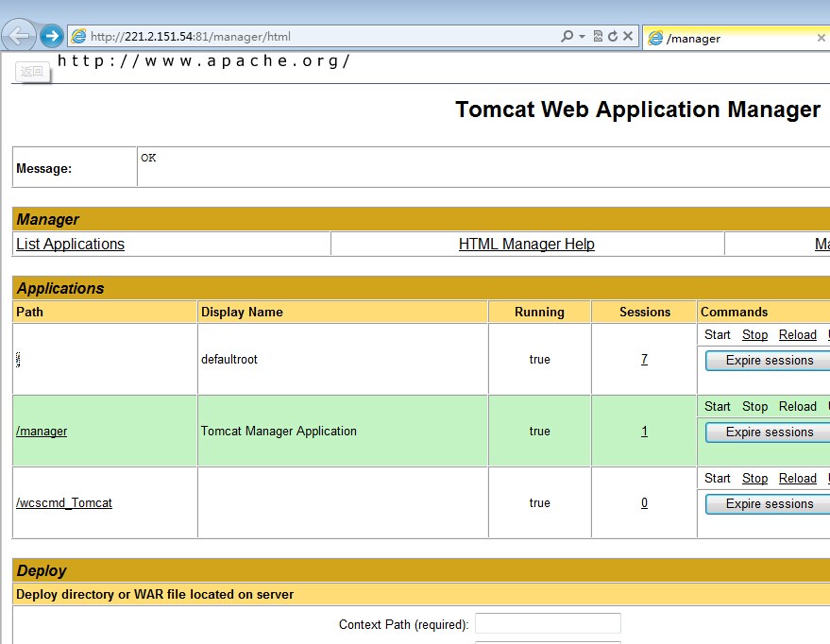Expire sessions for the /wcscmd_Tomcat application

(770, 503)
